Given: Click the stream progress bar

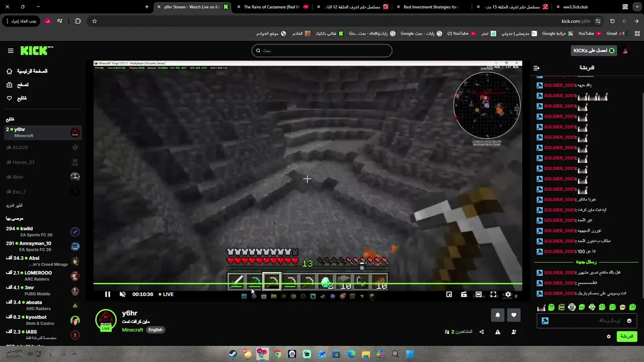Looking at the screenshot, I should coord(308,284).
